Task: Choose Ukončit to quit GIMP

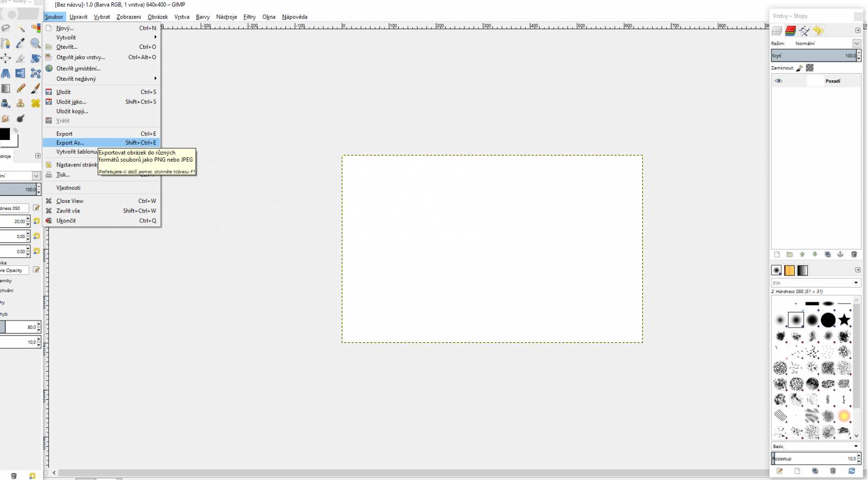Action: point(102,221)
